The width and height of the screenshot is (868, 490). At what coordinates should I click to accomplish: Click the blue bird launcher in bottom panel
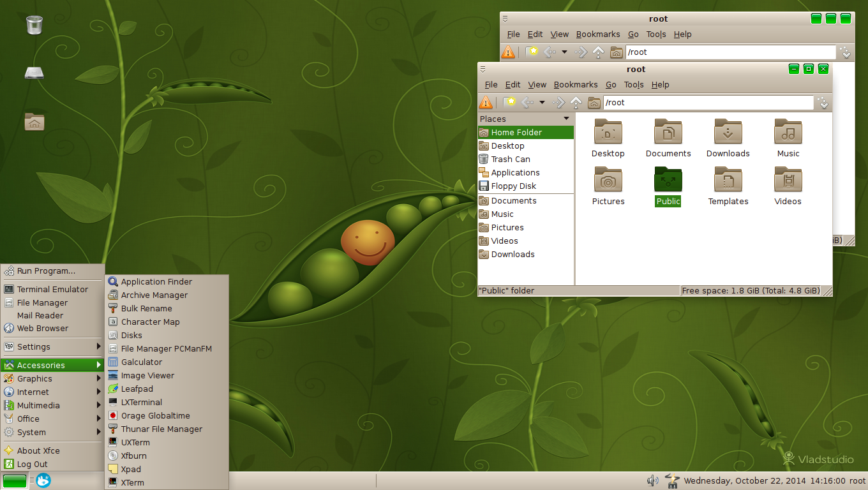[x=43, y=480]
